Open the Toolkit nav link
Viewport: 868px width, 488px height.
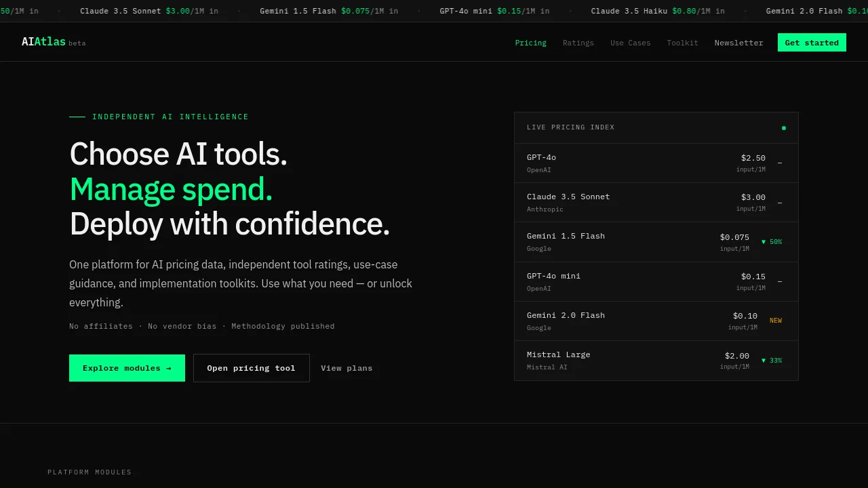[682, 43]
